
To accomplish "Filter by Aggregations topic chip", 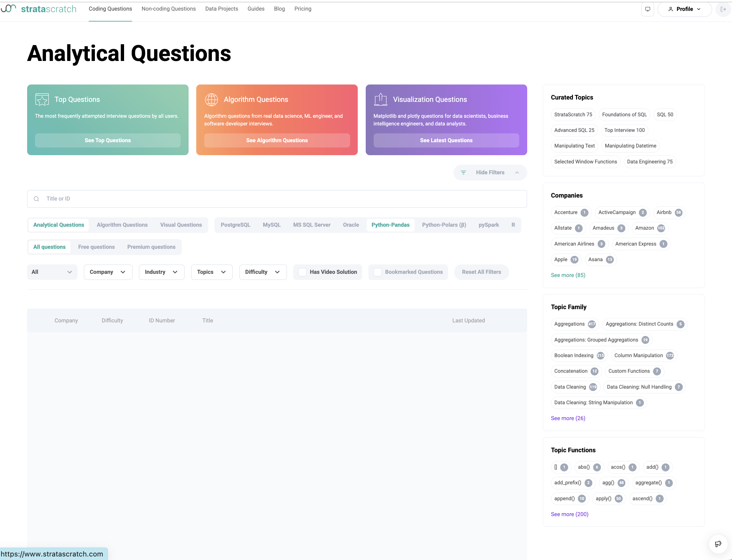I will (575, 324).
